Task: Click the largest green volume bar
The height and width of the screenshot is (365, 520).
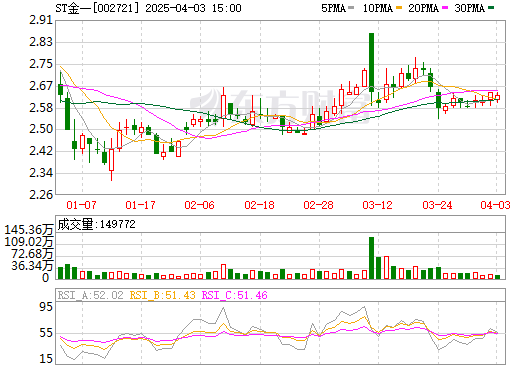Action: coord(371,258)
